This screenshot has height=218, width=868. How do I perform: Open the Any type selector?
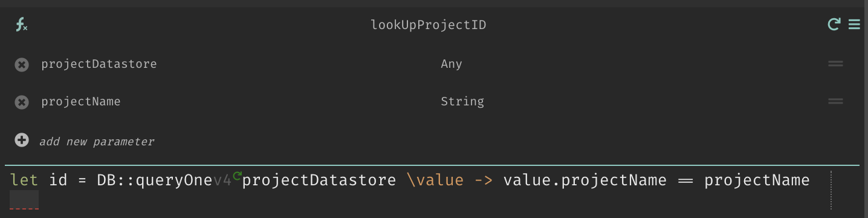tap(452, 64)
